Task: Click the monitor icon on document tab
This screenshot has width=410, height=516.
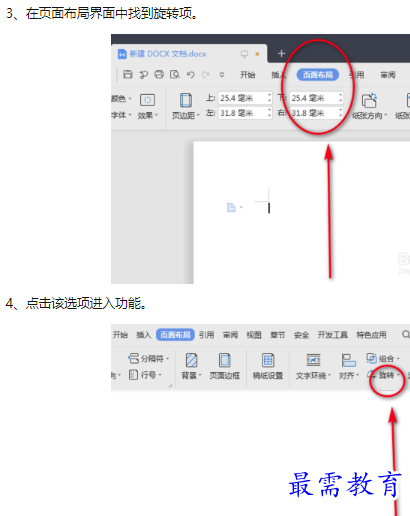Action: pyautogui.click(x=244, y=54)
